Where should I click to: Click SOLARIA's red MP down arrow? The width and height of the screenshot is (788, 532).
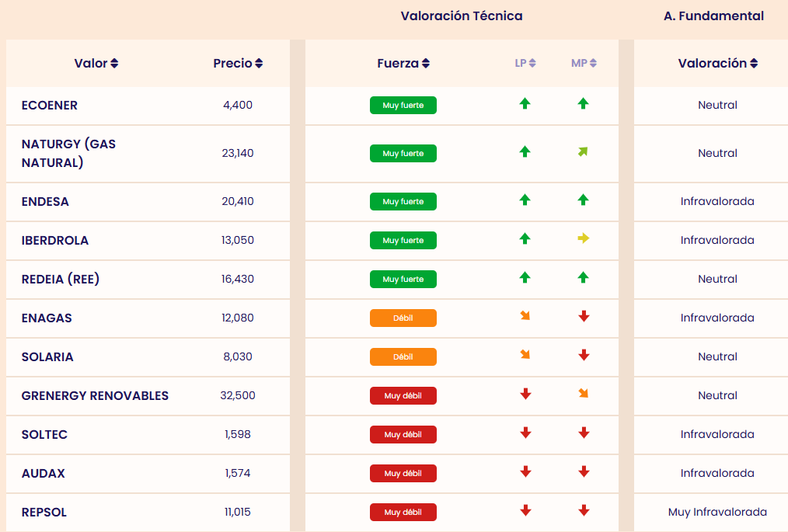(583, 356)
